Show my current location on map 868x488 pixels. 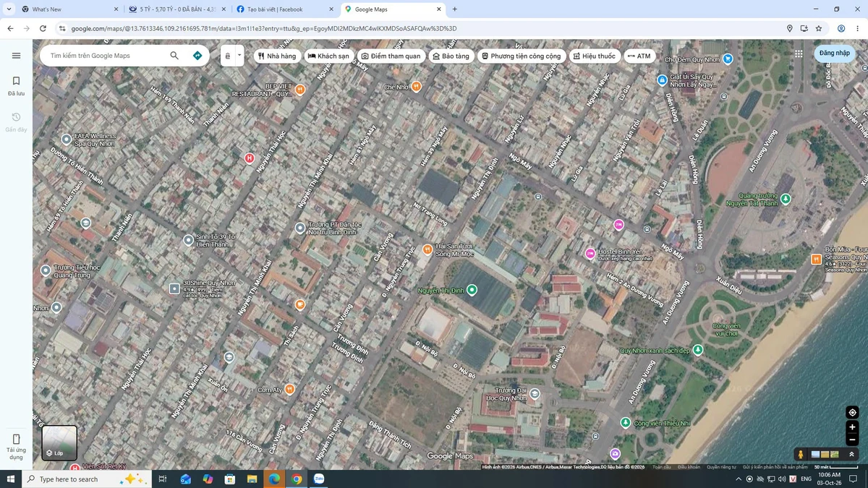pyautogui.click(x=852, y=413)
